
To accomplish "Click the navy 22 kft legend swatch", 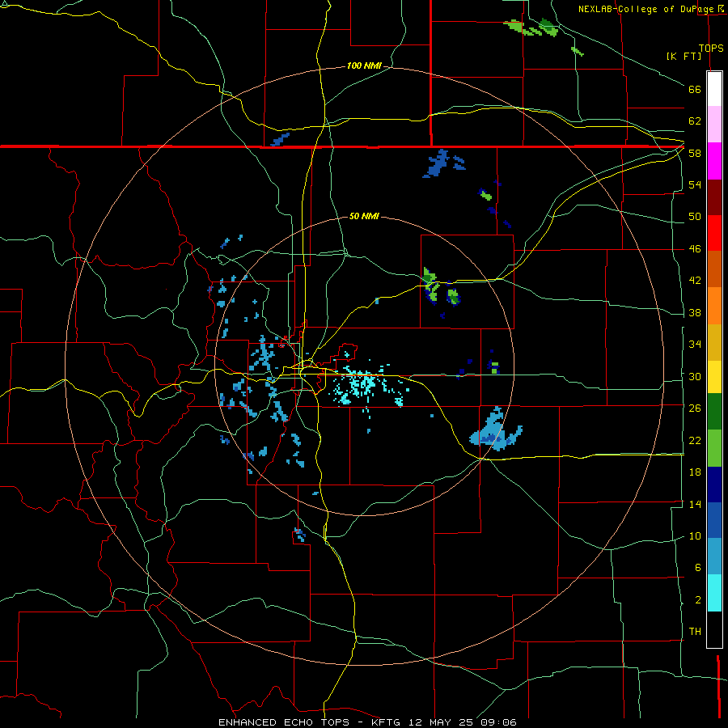I will (714, 485).
